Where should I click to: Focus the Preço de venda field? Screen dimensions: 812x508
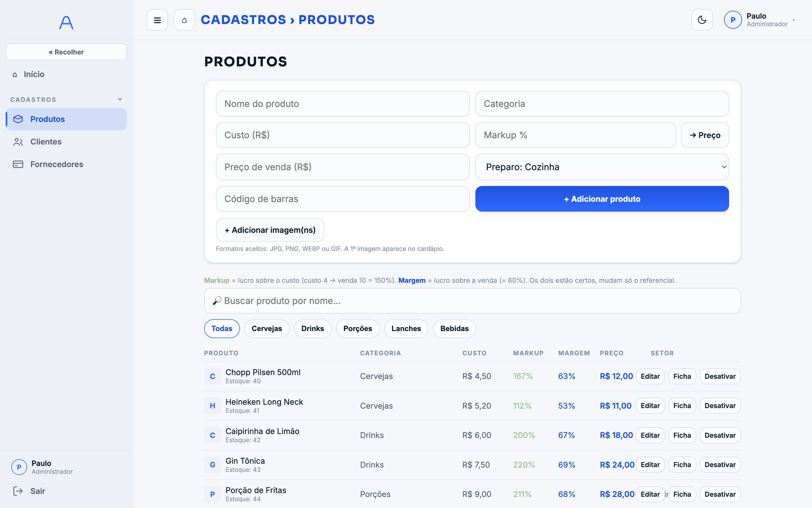[x=343, y=167]
